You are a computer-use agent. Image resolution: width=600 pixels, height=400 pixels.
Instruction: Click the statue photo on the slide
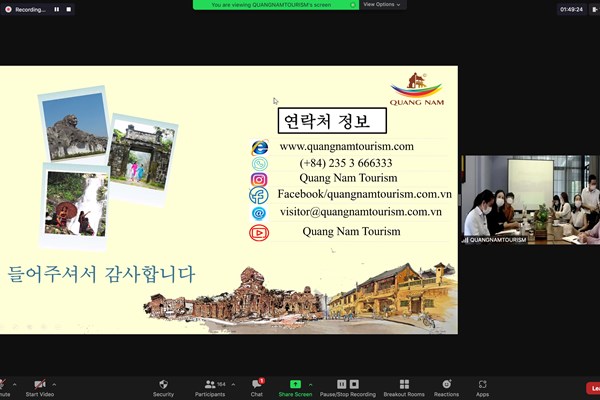click(x=74, y=125)
